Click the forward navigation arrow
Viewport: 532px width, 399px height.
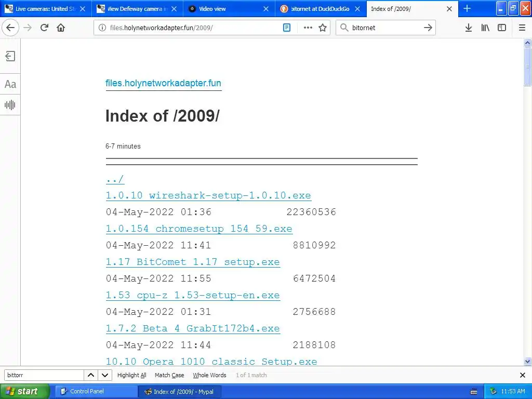28,28
